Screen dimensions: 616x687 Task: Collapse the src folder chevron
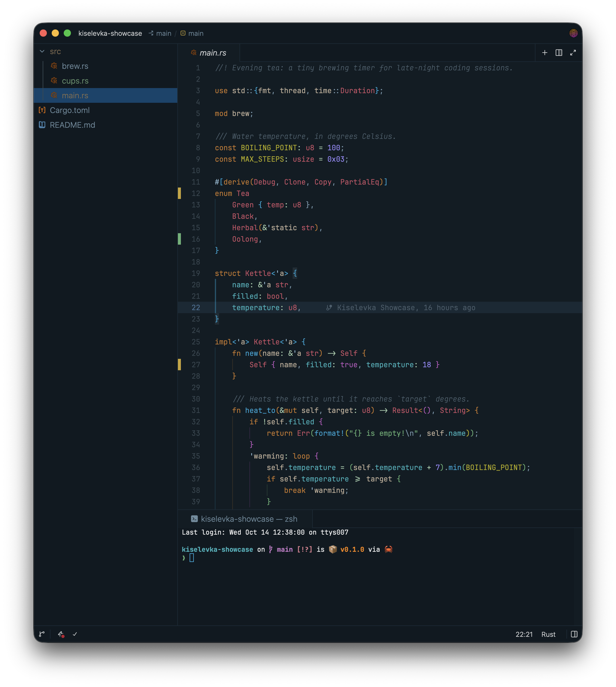pos(42,51)
